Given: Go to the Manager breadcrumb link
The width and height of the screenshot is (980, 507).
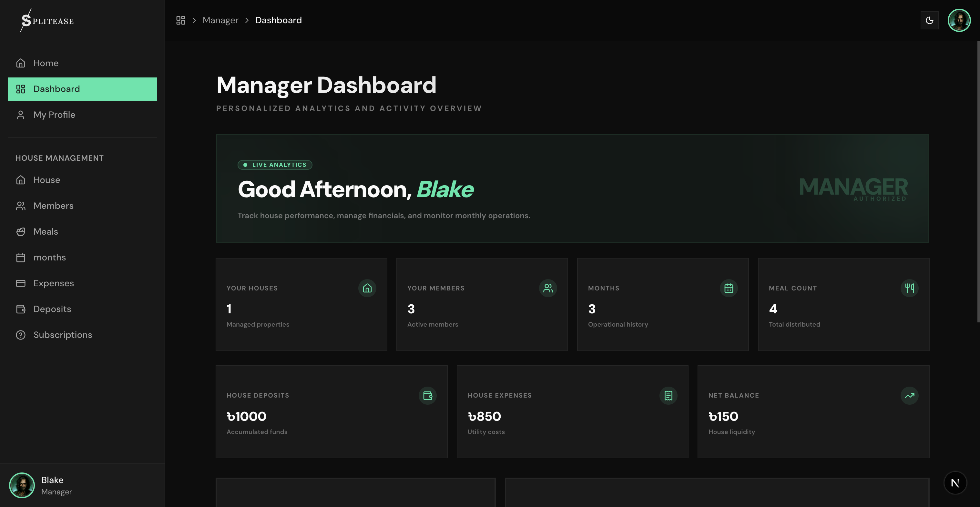Looking at the screenshot, I should click(x=220, y=20).
